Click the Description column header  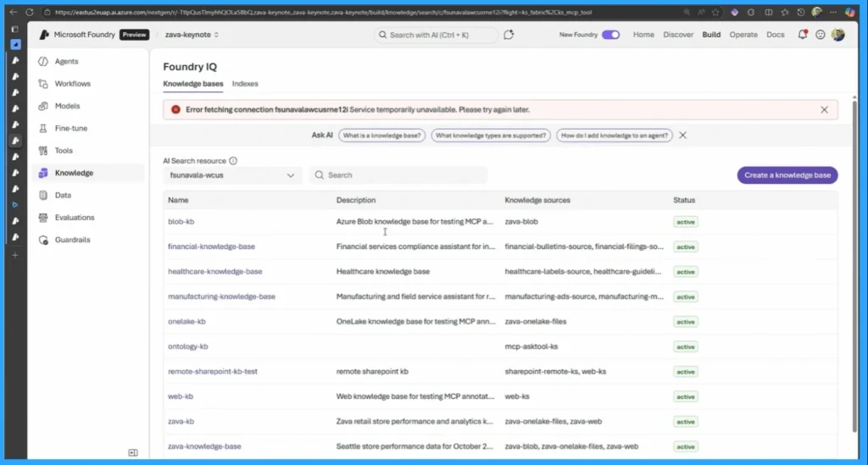(x=356, y=200)
